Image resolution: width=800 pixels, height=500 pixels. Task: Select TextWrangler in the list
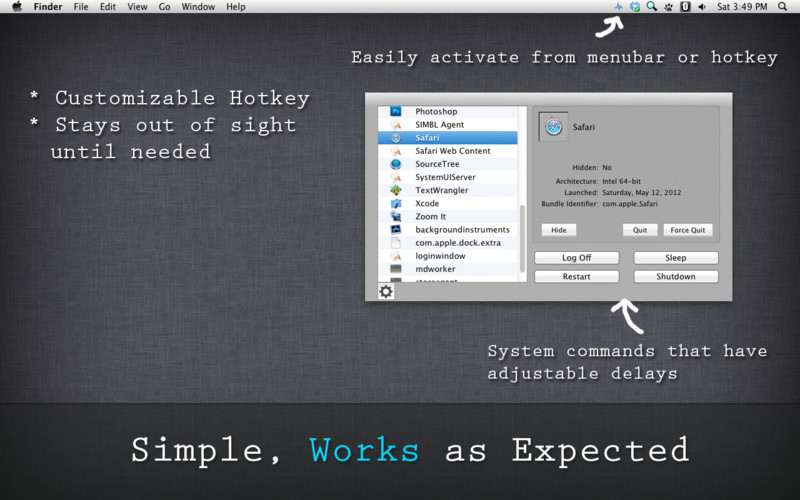click(447, 190)
